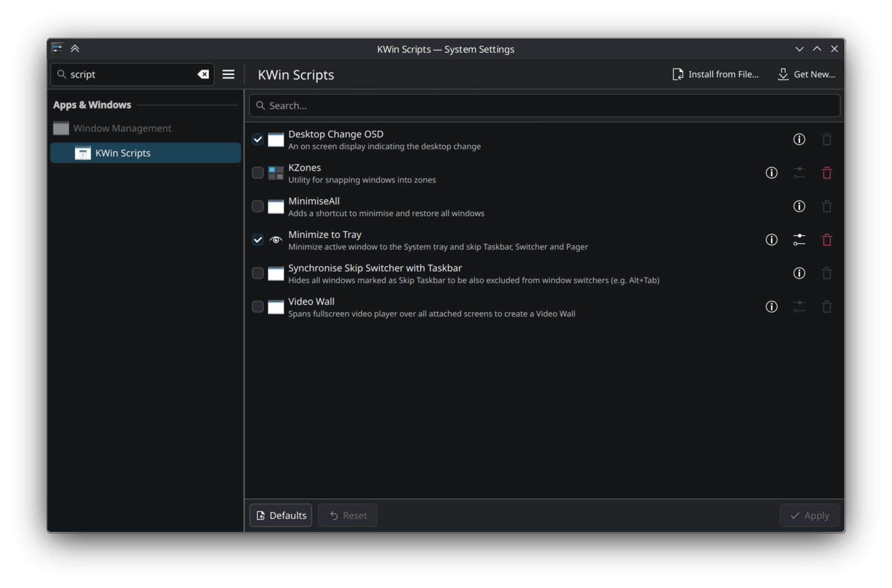This screenshot has width=892, height=588.
Task: Click 'An on screen display' description
Action: click(385, 147)
